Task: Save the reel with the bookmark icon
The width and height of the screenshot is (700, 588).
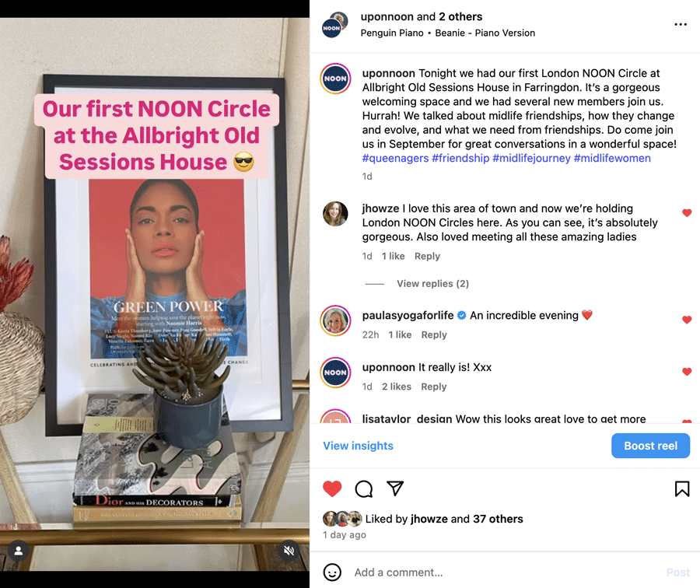Action: pos(681,489)
